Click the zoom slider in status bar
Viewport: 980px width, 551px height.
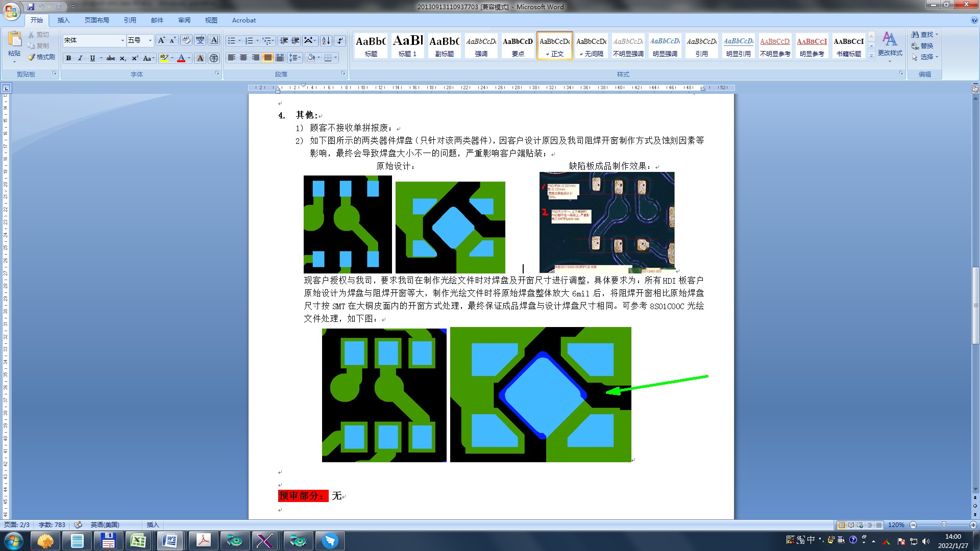pyautogui.click(x=943, y=525)
